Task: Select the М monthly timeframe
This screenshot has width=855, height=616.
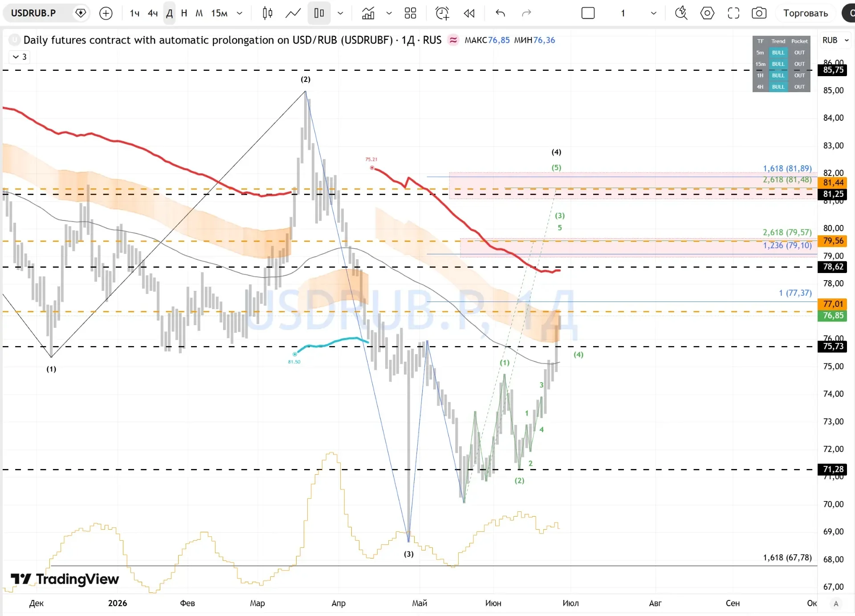Action: pos(199,13)
